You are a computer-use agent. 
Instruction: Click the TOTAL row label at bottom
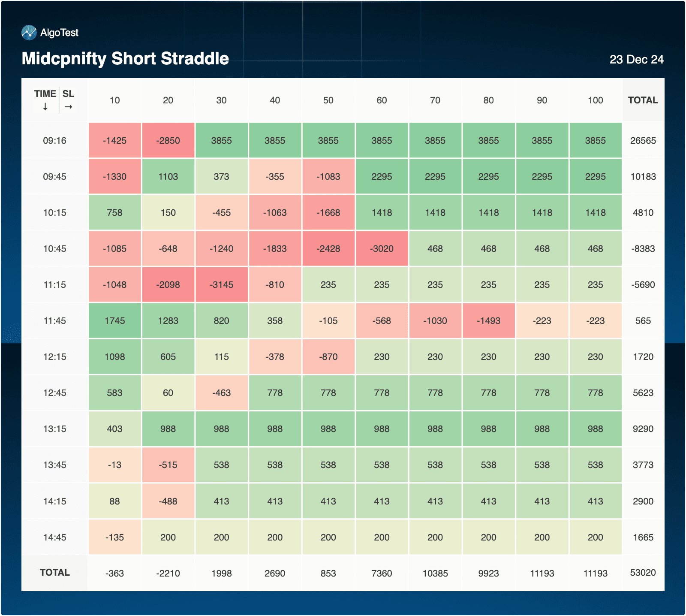(55, 573)
